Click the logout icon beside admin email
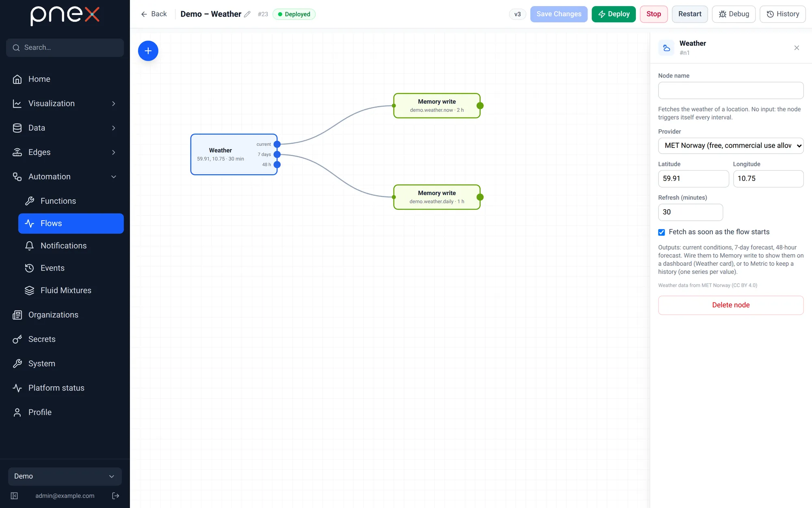Screen dimensions: 812x508 [116, 496]
